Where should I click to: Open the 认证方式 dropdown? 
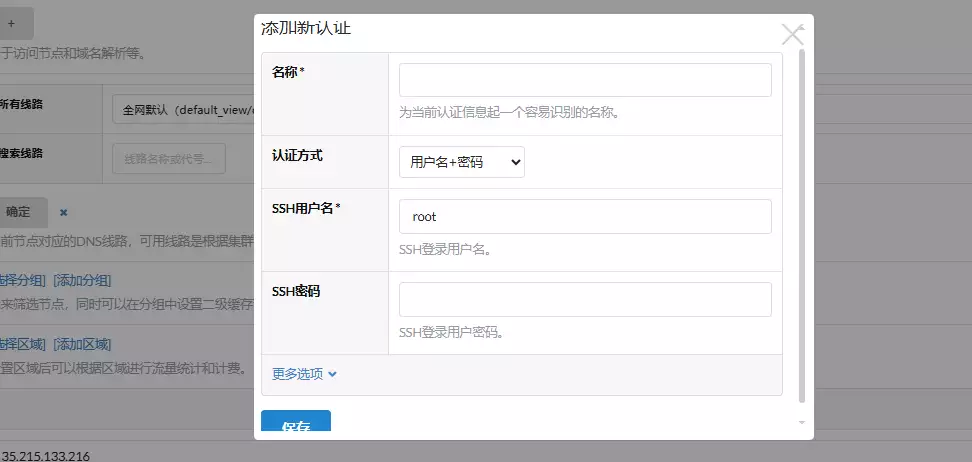click(x=462, y=162)
